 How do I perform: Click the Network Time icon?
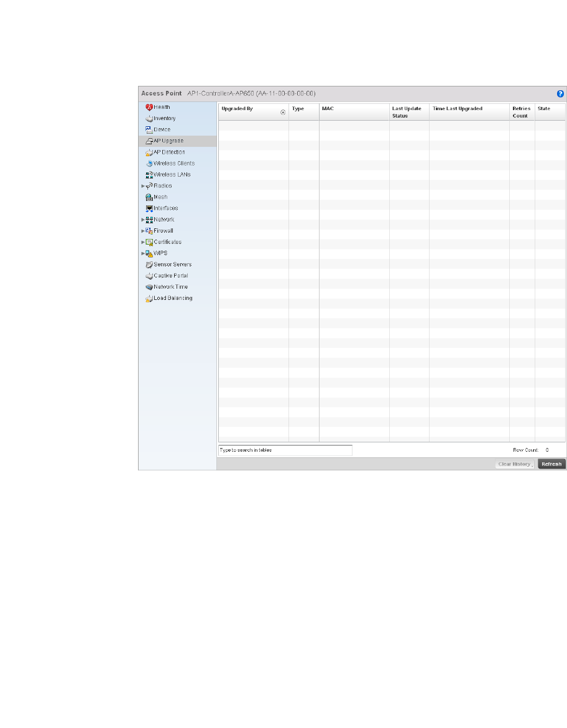(x=149, y=287)
